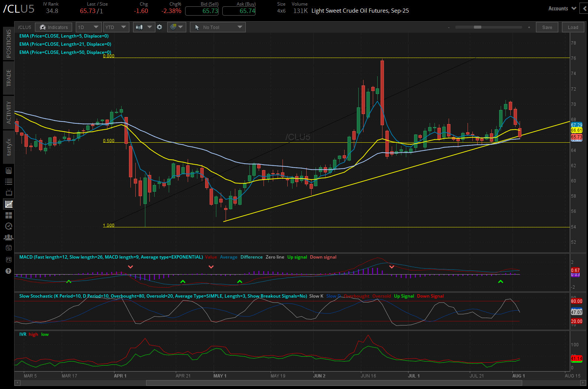
Task: Click the IV Rank 34.8 value
Action: pos(52,11)
